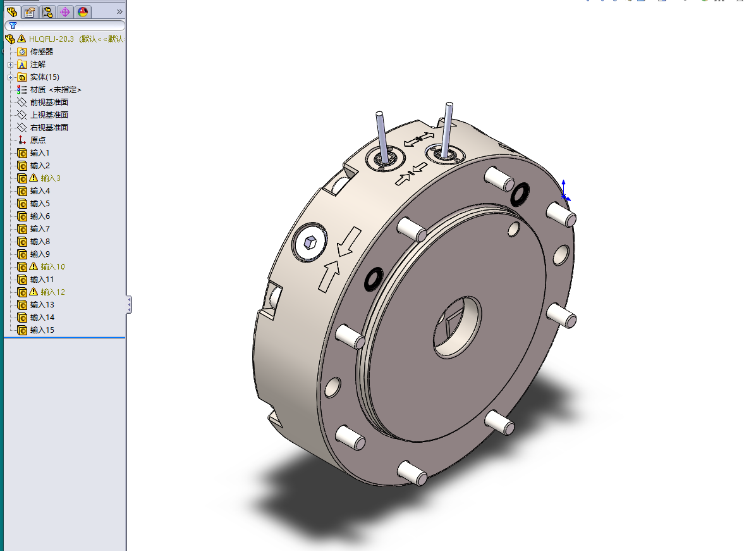Screen dimensions: 756x551
Task: Select imported feature 输入14
Action: (x=42, y=318)
